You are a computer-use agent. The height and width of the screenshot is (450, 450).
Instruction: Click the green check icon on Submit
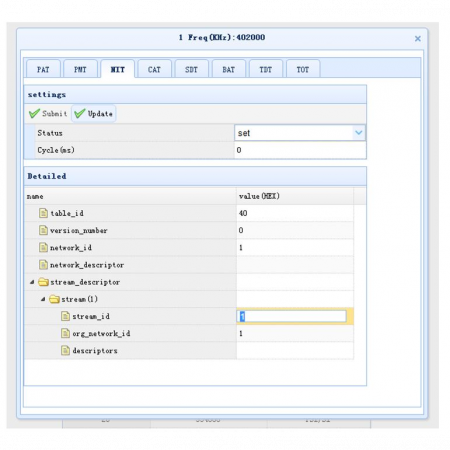(34, 114)
